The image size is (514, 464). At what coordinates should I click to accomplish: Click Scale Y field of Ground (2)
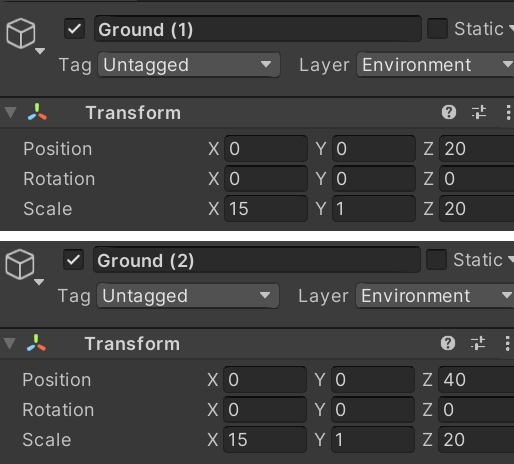(373, 440)
